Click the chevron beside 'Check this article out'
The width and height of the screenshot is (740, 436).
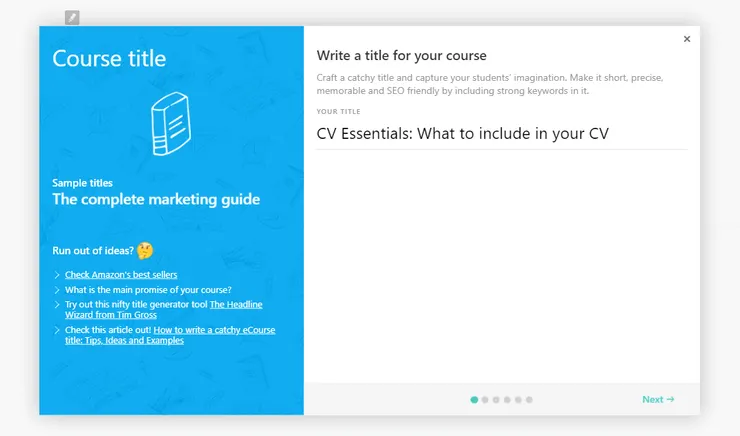57,330
